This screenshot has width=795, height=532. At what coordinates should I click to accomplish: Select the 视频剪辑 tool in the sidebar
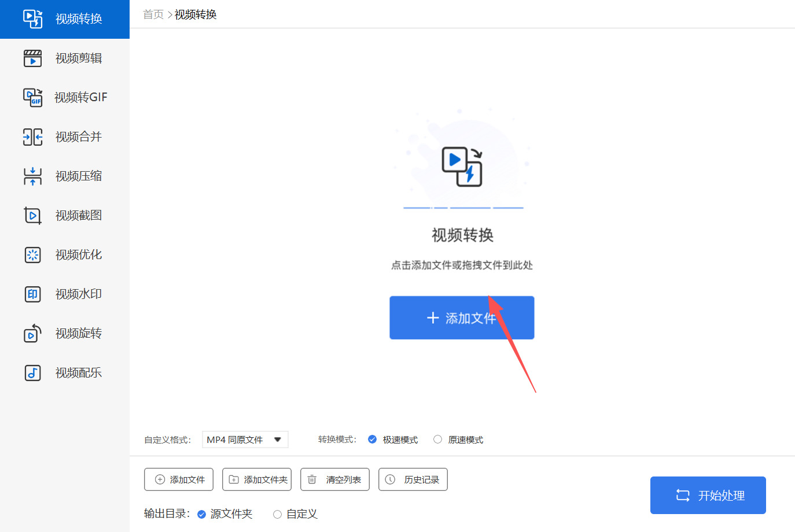(64, 58)
